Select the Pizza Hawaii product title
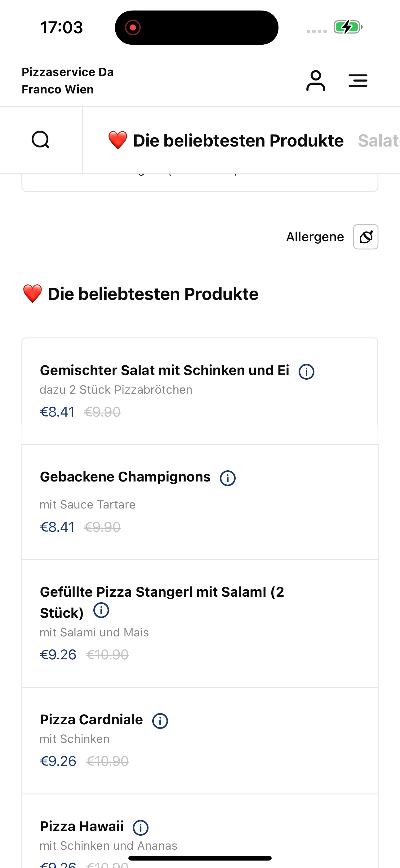 point(82,826)
